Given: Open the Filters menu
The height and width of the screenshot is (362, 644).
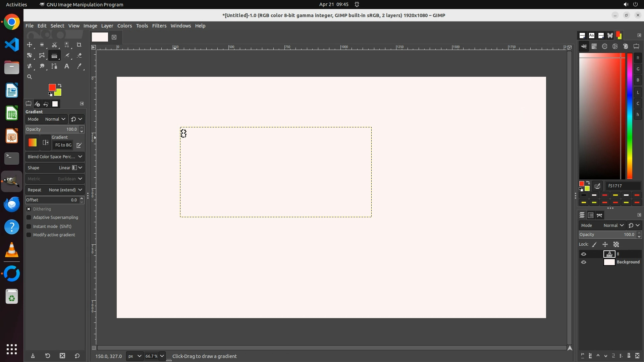Looking at the screenshot, I should (159, 26).
